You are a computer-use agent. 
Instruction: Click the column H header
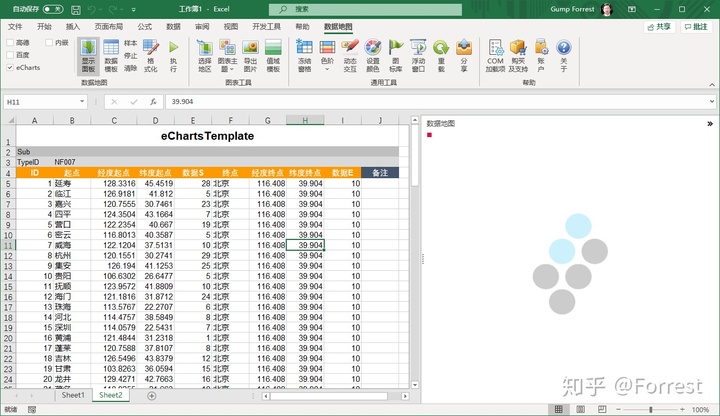click(x=305, y=120)
